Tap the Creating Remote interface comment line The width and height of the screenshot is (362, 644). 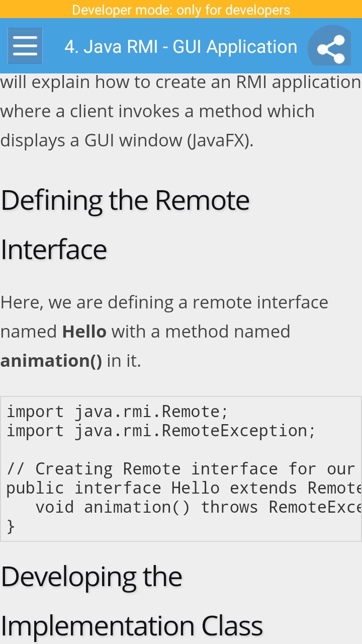(x=182, y=469)
